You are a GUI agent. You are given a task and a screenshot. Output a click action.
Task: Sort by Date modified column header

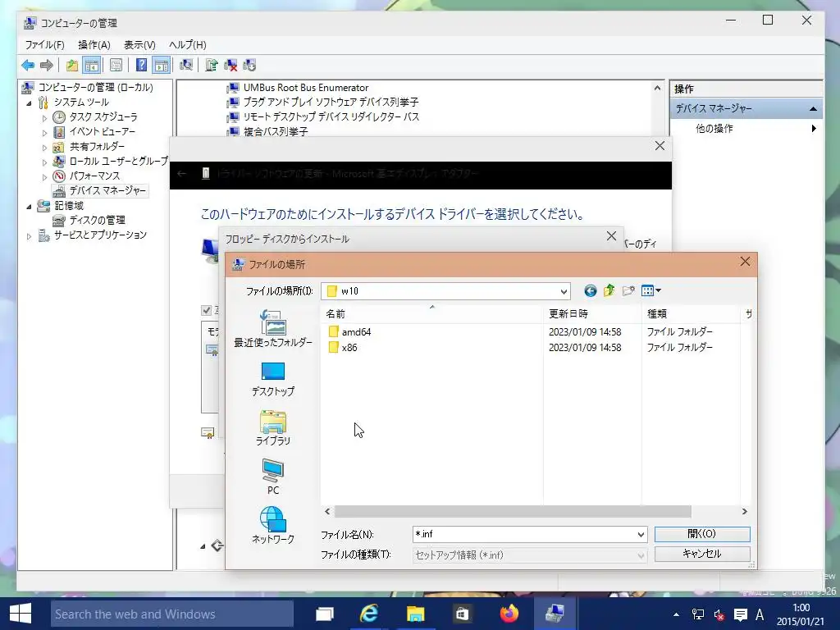[592, 314]
